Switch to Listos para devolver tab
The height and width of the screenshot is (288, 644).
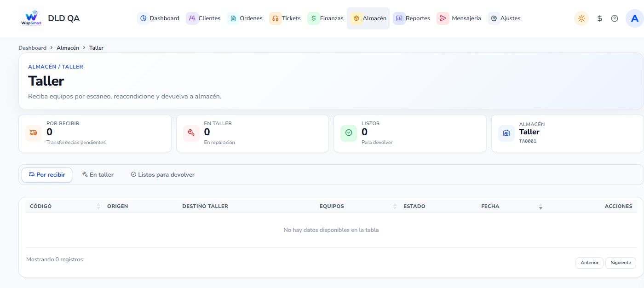[163, 175]
